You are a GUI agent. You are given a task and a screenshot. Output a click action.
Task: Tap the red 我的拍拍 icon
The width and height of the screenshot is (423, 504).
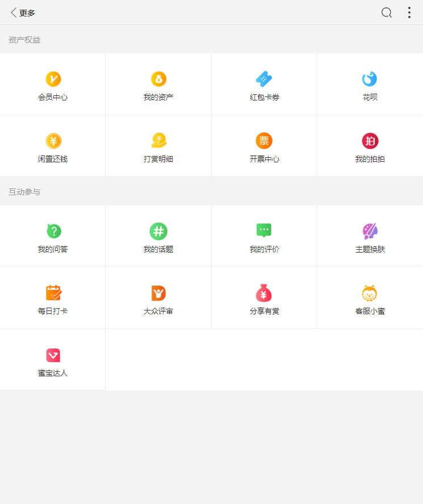[x=370, y=141]
